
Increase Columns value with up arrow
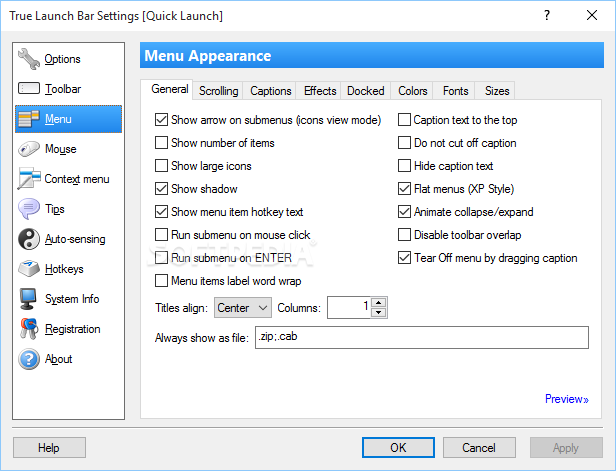pyautogui.click(x=379, y=302)
